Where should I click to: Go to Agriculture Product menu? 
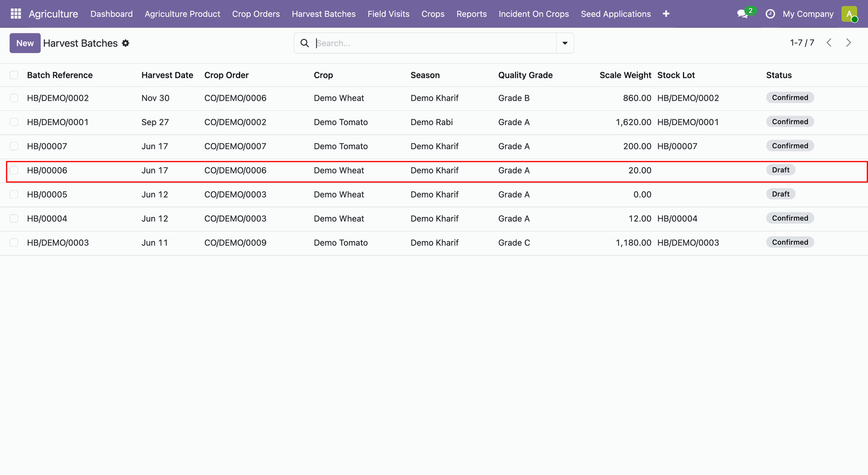point(182,14)
